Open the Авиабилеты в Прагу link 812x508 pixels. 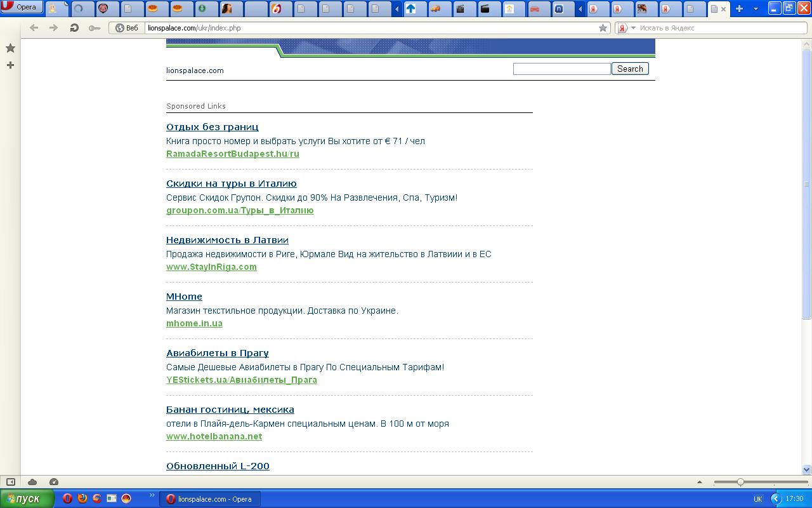pos(218,353)
